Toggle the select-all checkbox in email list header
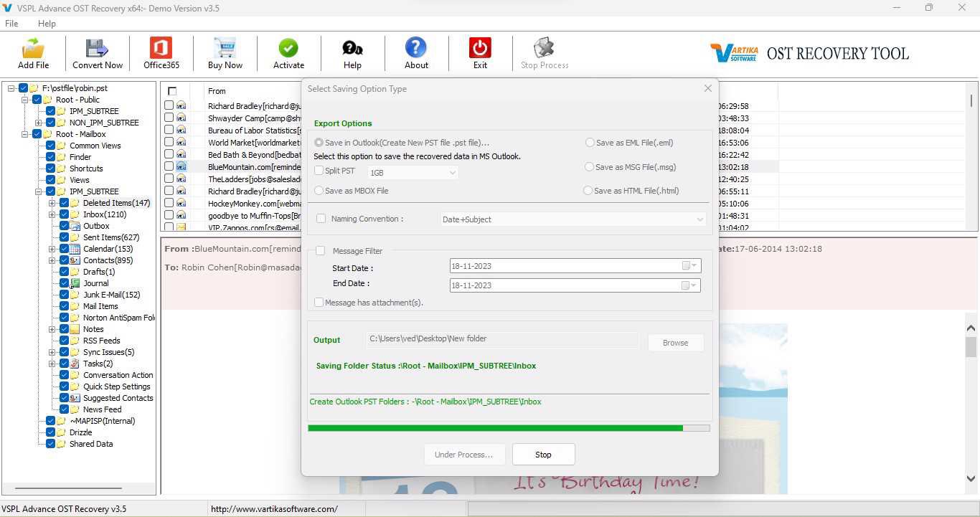The width and height of the screenshot is (980, 517). pos(172,91)
